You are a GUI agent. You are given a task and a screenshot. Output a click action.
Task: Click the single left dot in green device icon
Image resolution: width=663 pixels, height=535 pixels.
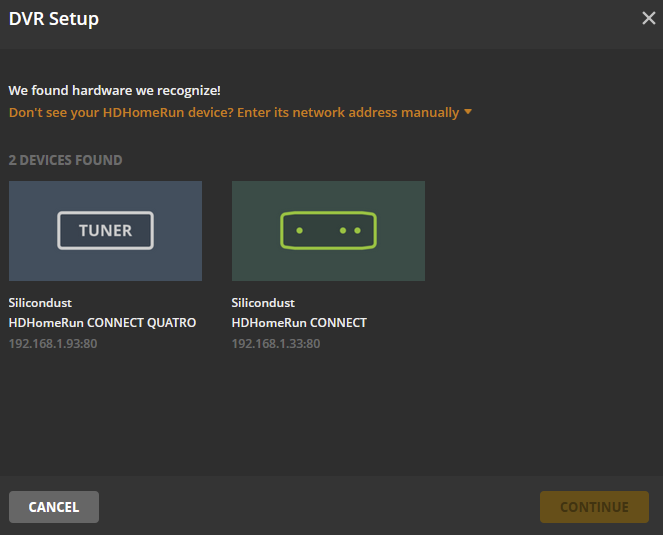tap(297, 231)
